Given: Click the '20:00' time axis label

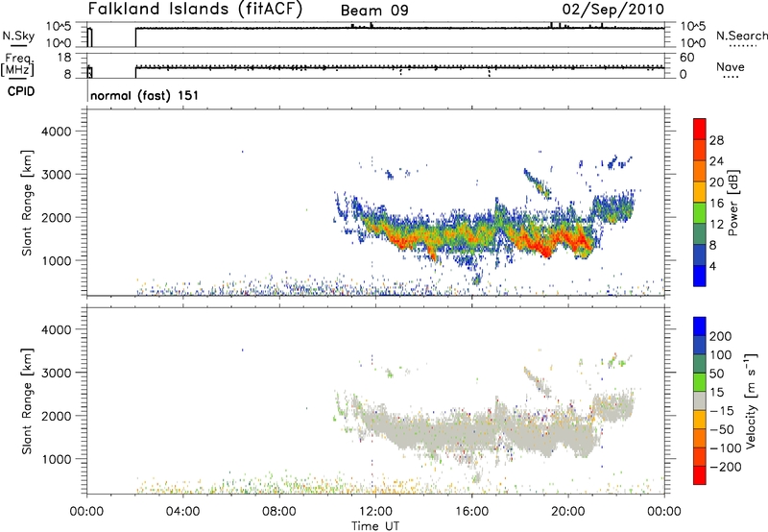Looking at the screenshot, I should 568,512.
